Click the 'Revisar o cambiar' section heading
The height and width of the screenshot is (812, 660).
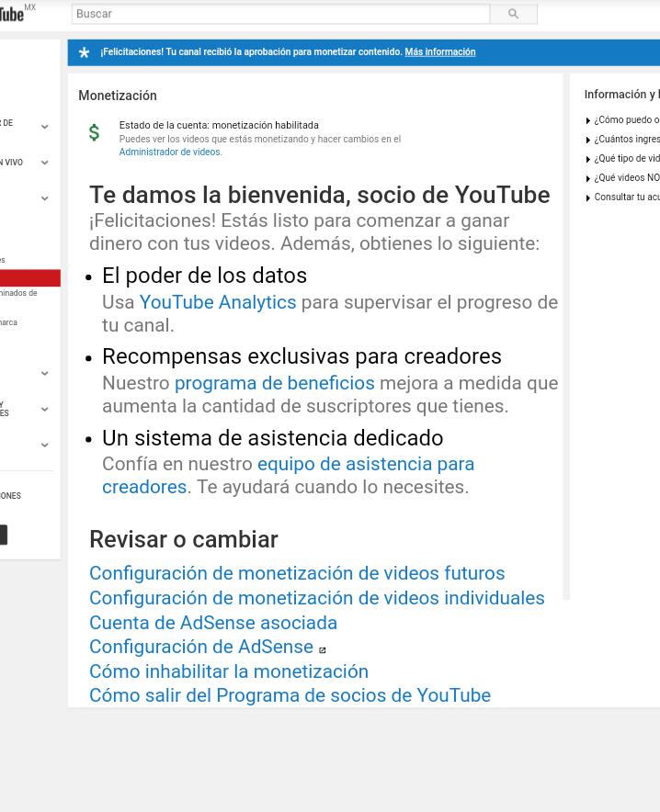184,539
